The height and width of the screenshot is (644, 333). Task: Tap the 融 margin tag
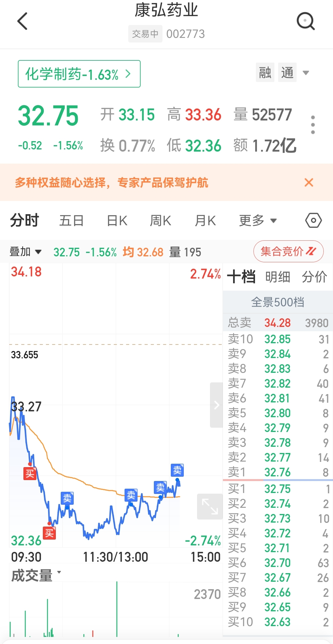click(265, 73)
